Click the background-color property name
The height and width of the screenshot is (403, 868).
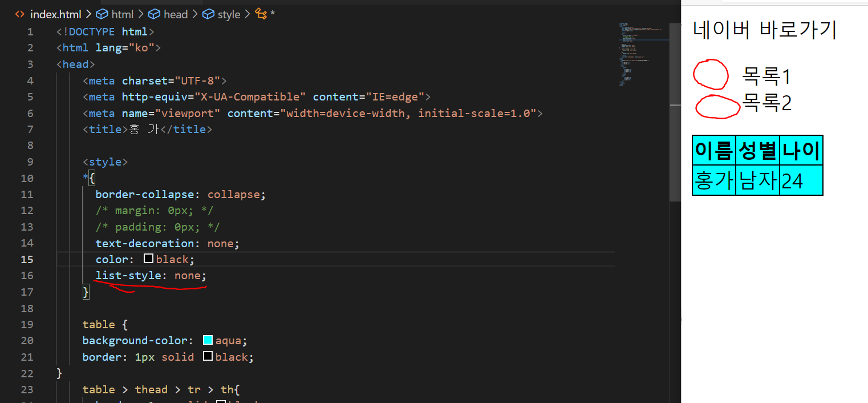[135, 341]
